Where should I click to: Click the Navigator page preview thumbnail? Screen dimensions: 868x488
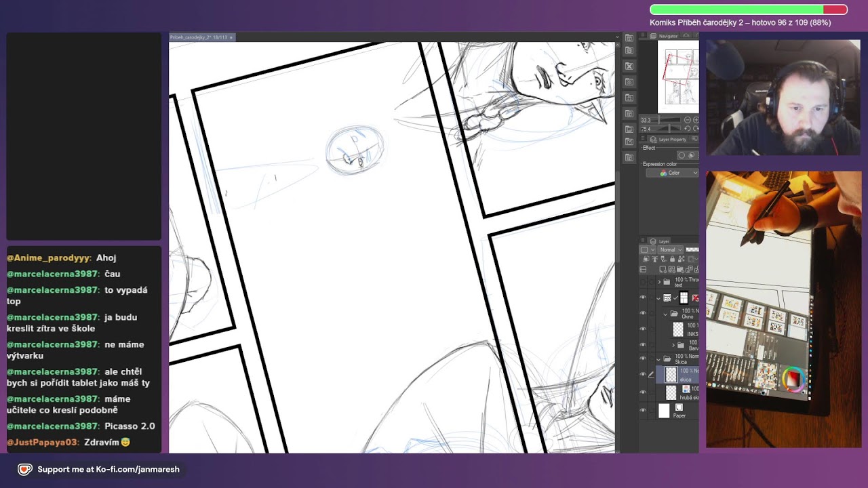(x=678, y=77)
